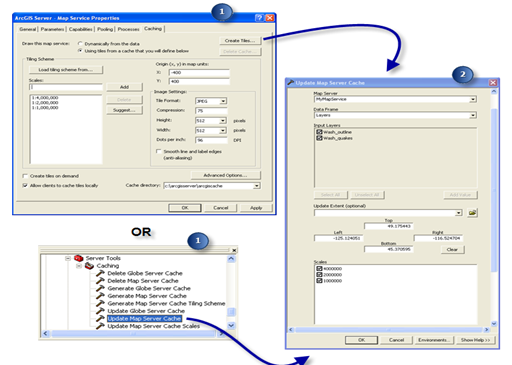Switch to the Parameters tab
Screen dimensions: 512x365
click(x=52, y=29)
